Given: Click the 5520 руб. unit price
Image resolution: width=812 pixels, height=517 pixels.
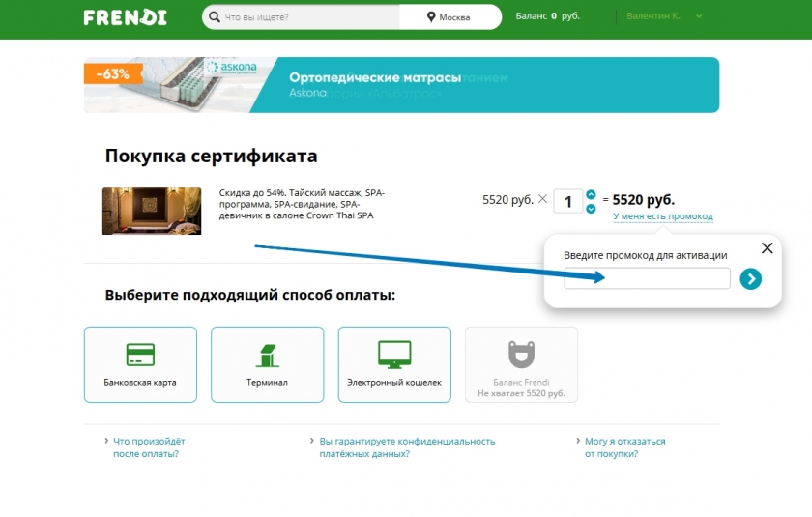Looking at the screenshot, I should coord(507,200).
